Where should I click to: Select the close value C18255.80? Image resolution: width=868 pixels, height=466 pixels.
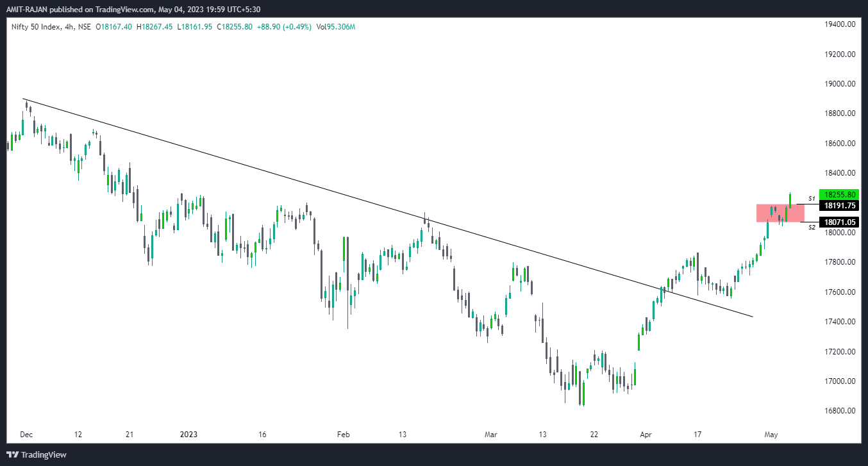235,27
